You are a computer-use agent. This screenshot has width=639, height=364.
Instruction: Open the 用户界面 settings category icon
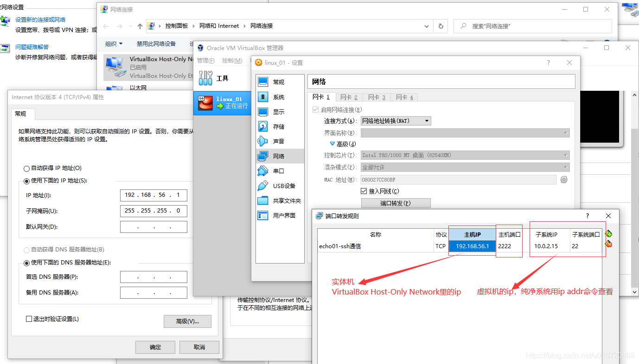tap(263, 215)
